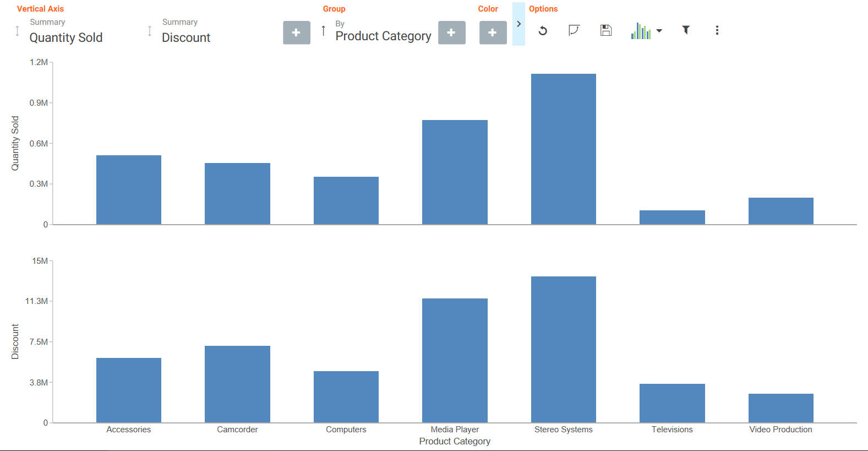Click the Options label
This screenshot has height=451, width=868.
pyautogui.click(x=543, y=9)
